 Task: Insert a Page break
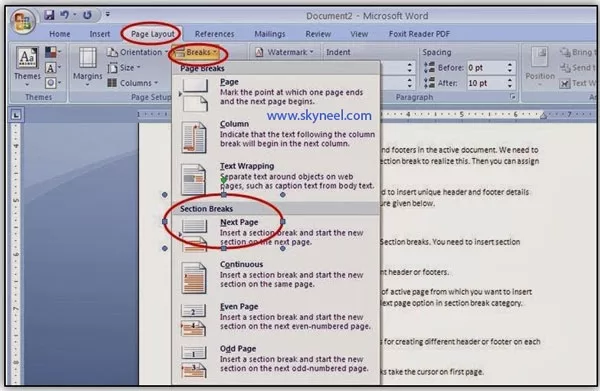click(276, 94)
